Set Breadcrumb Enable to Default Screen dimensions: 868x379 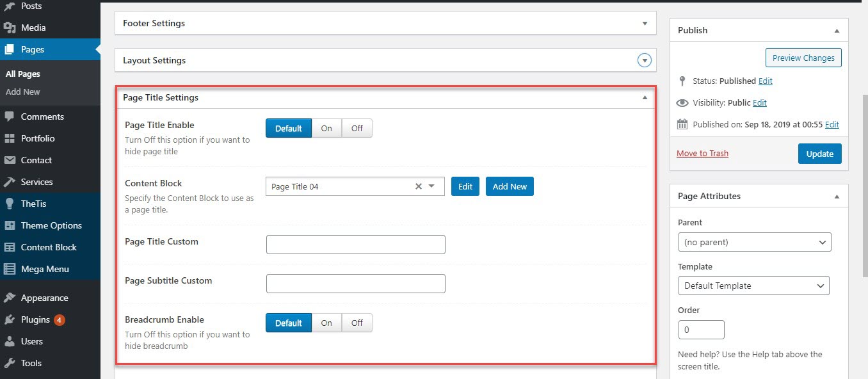tap(289, 323)
